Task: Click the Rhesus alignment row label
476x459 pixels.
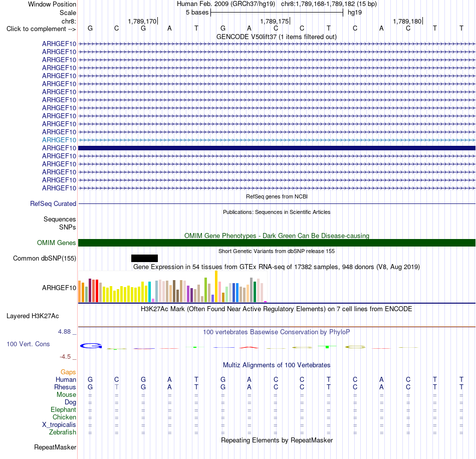Action: coord(65,387)
